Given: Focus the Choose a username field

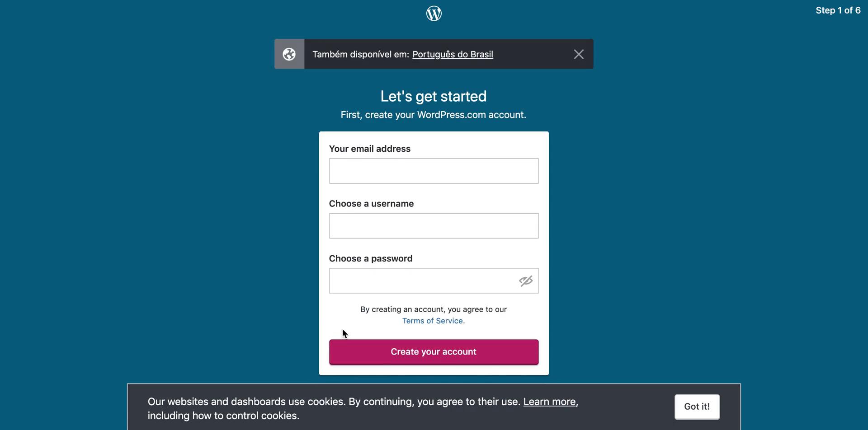Looking at the screenshot, I should click(x=433, y=225).
